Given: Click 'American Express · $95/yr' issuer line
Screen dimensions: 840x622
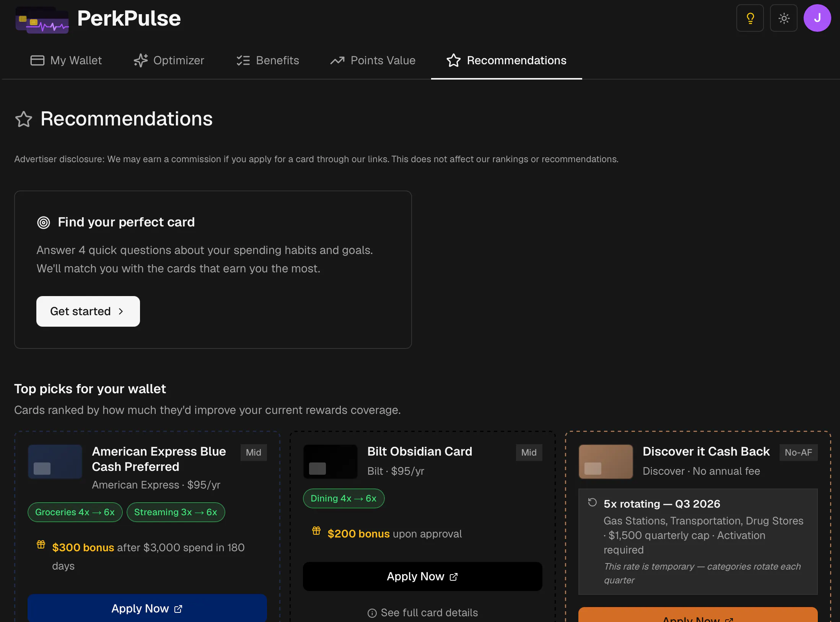Looking at the screenshot, I should (156, 485).
